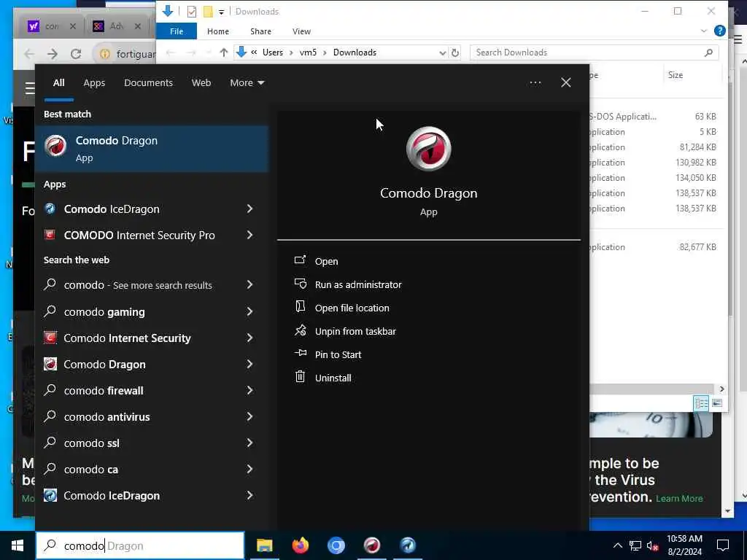747x560 pixels.
Task: Expand the 'comodo firewall' suggestion arrow
Action: [249, 391]
